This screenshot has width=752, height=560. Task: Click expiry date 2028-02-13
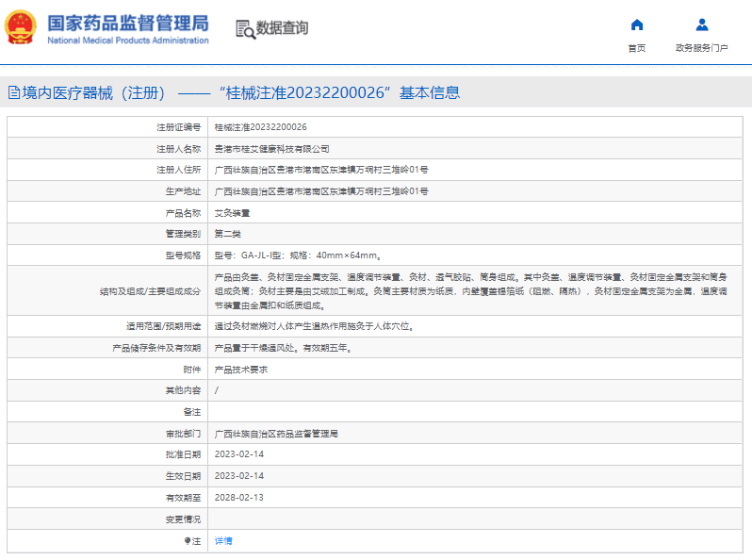point(239,498)
